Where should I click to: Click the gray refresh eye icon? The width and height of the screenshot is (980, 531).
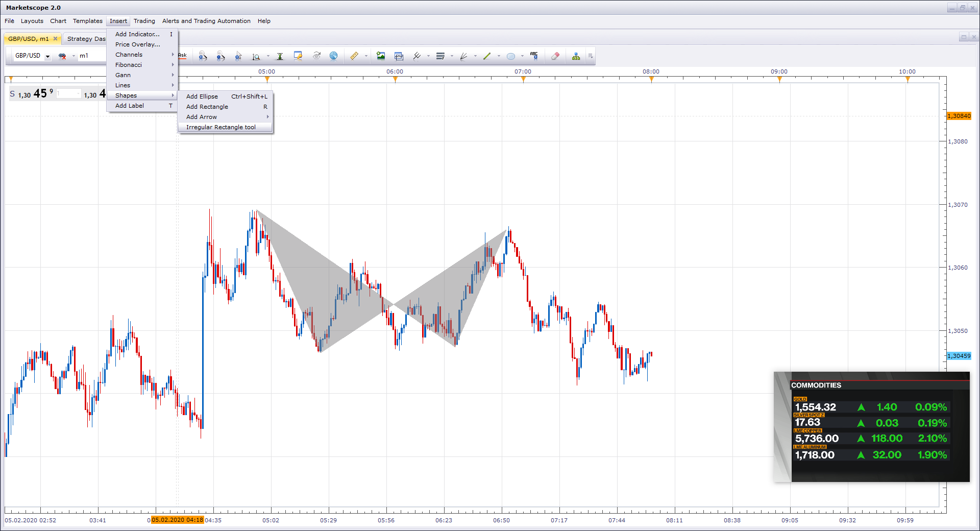[x=316, y=56]
